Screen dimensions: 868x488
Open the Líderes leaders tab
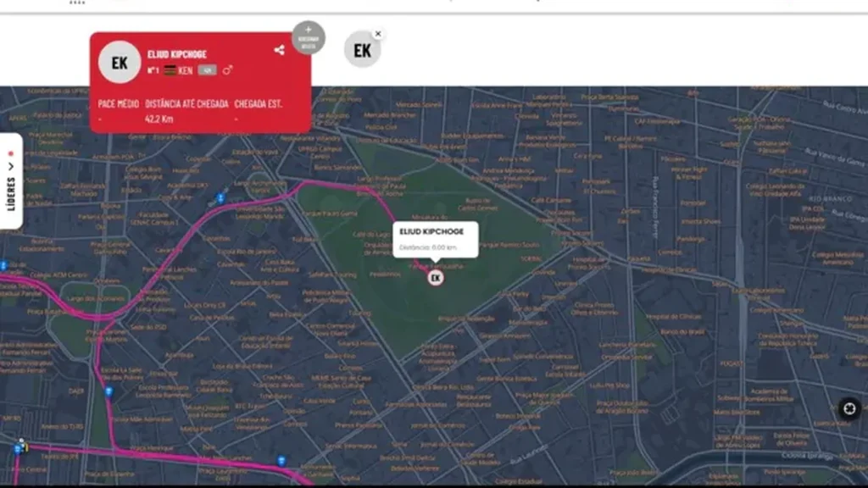coord(11,181)
